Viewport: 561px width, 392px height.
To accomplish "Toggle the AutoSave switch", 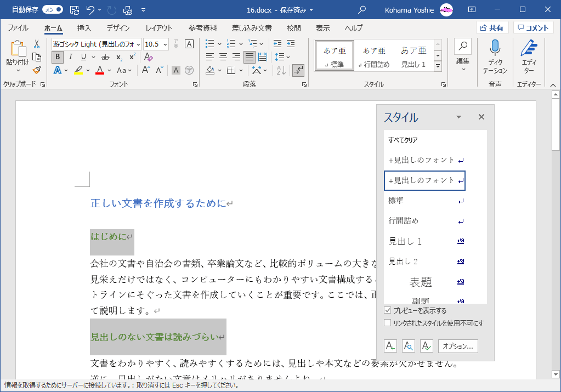I will pos(52,9).
